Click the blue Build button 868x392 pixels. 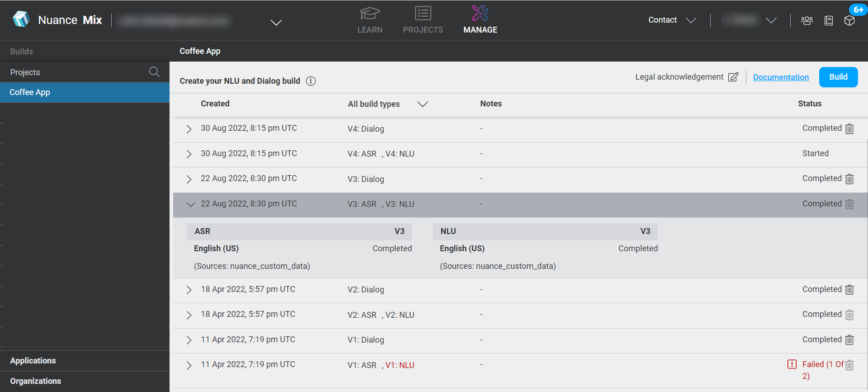(x=838, y=77)
